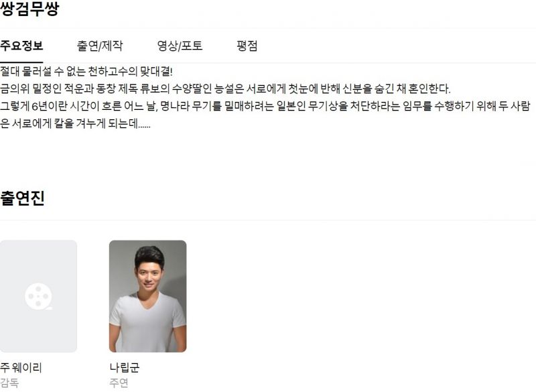Click the synopsis line starting 금의위 밀정인

(x=225, y=89)
